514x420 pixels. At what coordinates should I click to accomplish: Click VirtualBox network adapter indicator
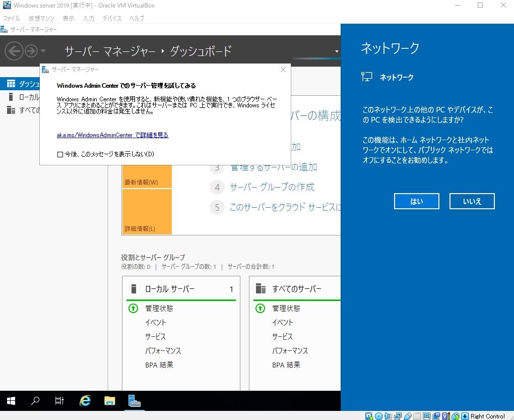(398, 416)
